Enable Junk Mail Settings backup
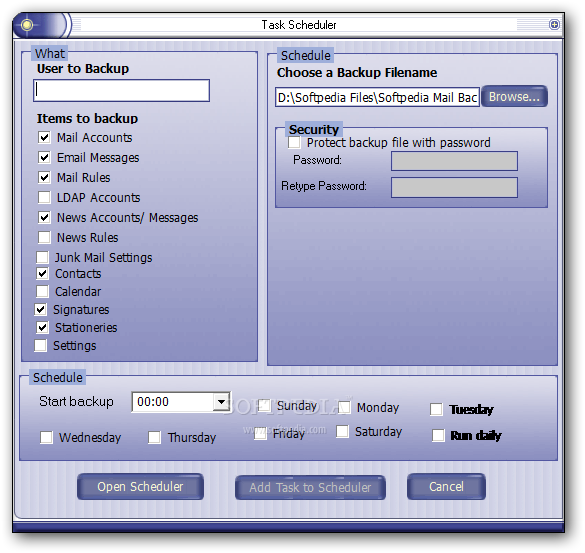This screenshot has height=553, width=585. 43,257
